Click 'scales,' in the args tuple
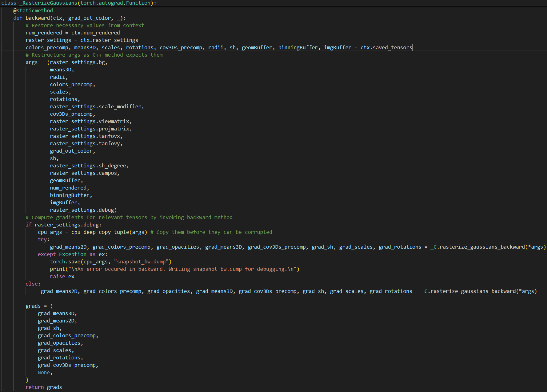The width and height of the screenshot is (547, 392). click(60, 92)
